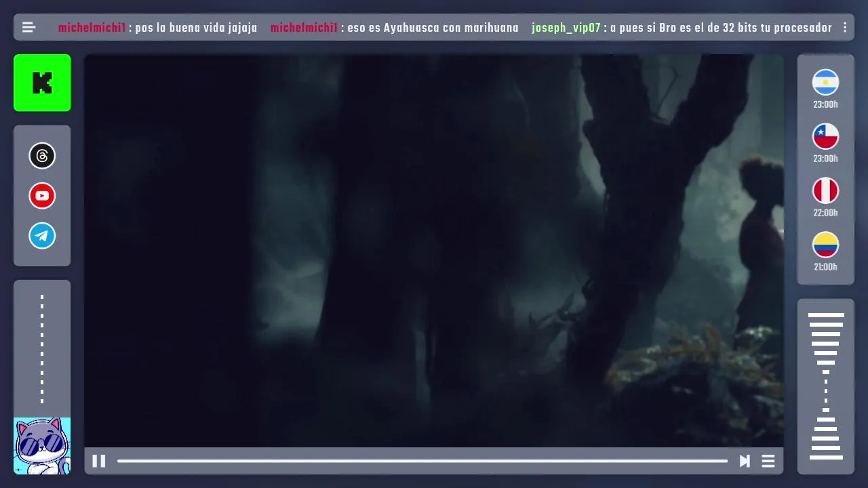Click the 23:00h label under Argentina flag
Image resolution: width=868 pixels, height=488 pixels.
pos(825,105)
